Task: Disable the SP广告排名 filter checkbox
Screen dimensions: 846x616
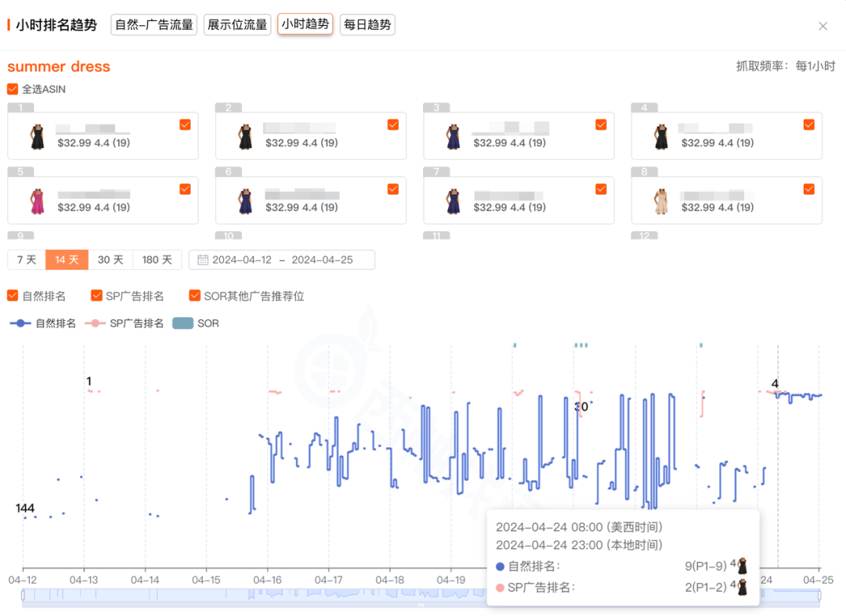Action: pos(97,295)
